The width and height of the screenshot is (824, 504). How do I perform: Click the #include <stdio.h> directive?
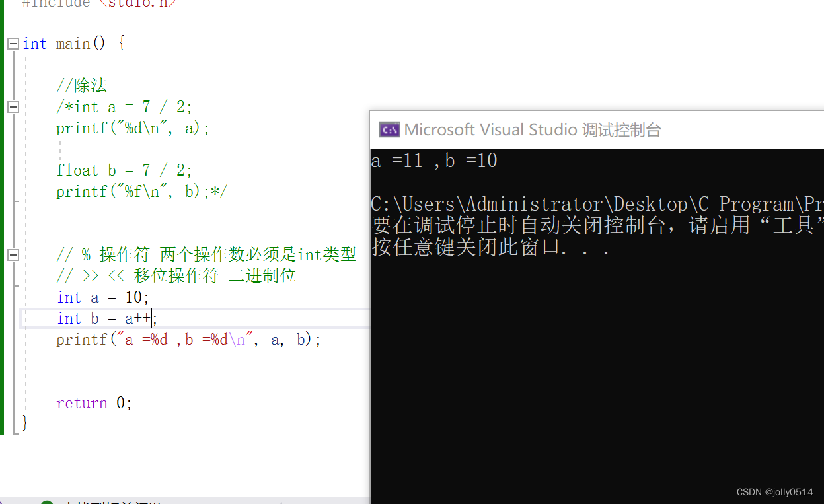tap(99, 4)
